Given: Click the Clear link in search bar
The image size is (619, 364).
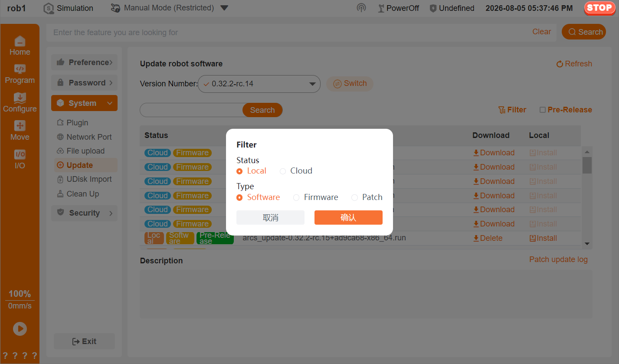Looking at the screenshot, I should 542,32.
